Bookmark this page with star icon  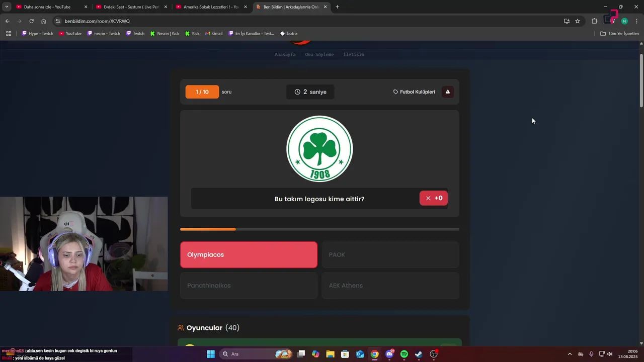pyautogui.click(x=578, y=21)
